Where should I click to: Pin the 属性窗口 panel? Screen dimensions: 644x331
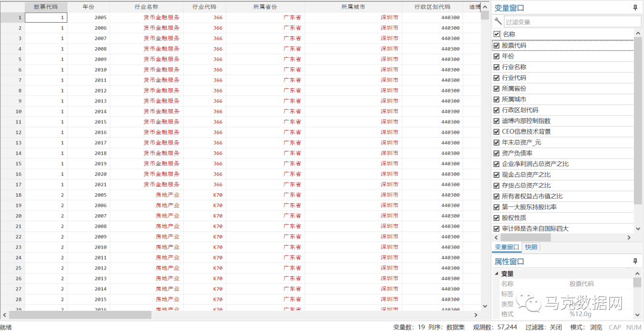click(x=636, y=261)
